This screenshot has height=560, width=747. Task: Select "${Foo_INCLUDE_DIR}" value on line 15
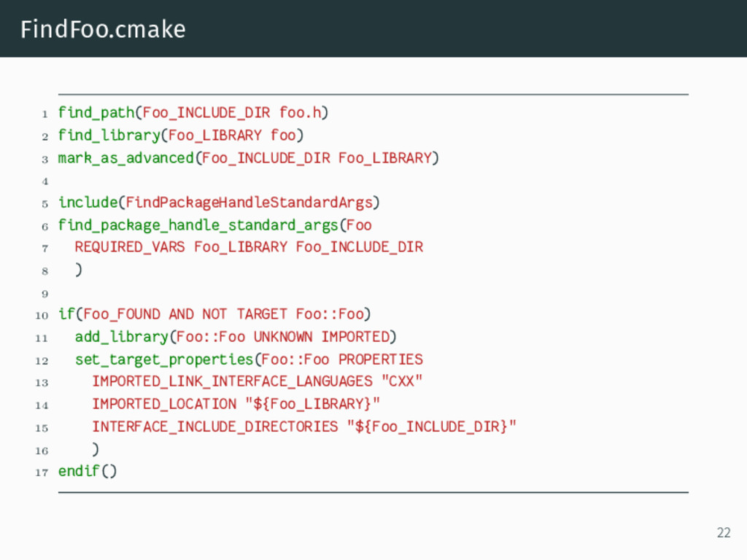click(x=432, y=426)
